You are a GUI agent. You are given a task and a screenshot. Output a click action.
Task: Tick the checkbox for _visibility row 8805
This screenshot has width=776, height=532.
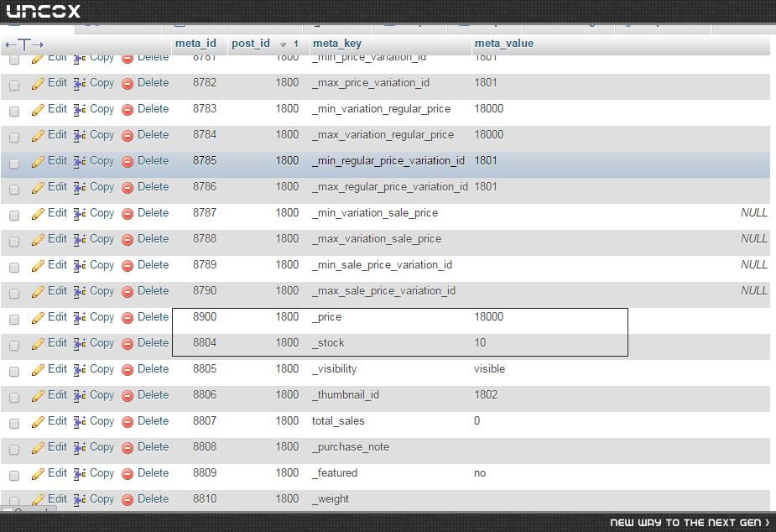coord(14,372)
